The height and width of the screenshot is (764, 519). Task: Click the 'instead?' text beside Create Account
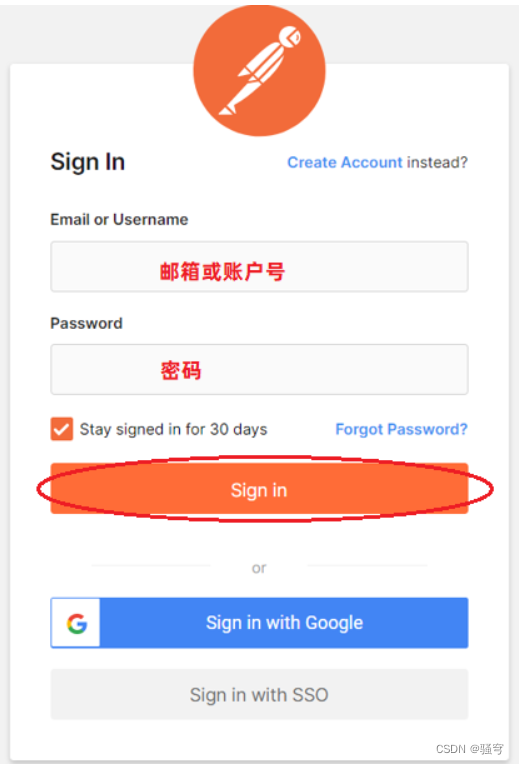click(x=437, y=162)
